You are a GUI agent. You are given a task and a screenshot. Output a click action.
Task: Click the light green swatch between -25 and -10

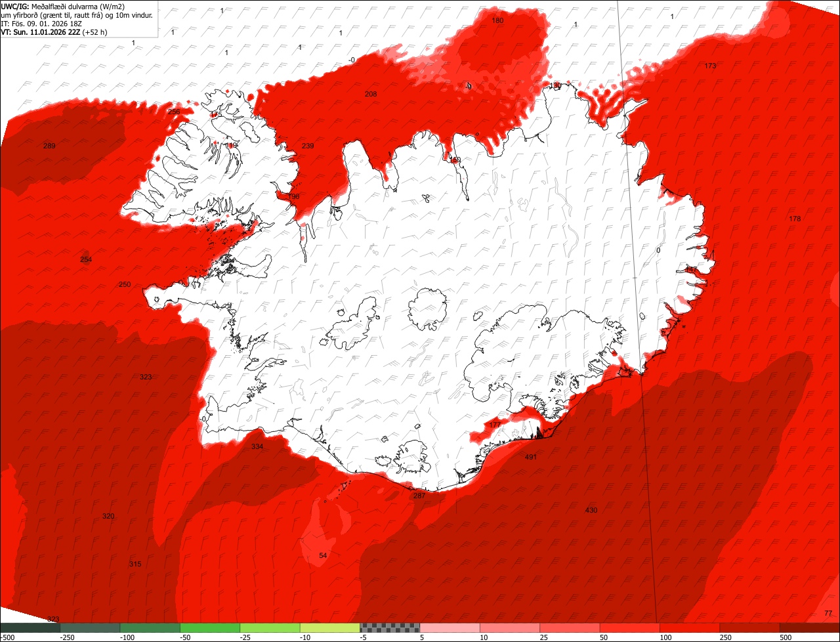point(270,628)
